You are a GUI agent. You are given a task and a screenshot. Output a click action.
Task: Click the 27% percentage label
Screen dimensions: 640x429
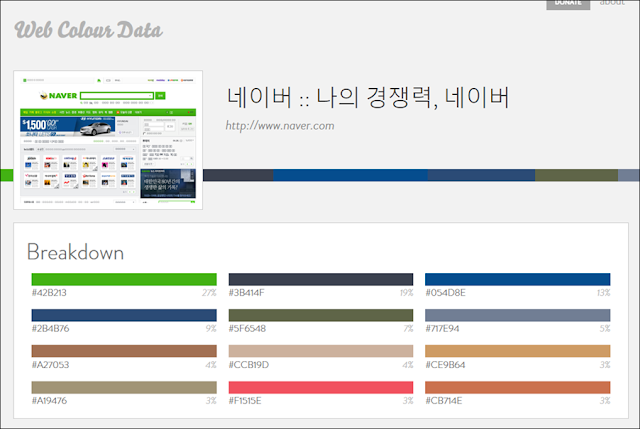(209, 293)
